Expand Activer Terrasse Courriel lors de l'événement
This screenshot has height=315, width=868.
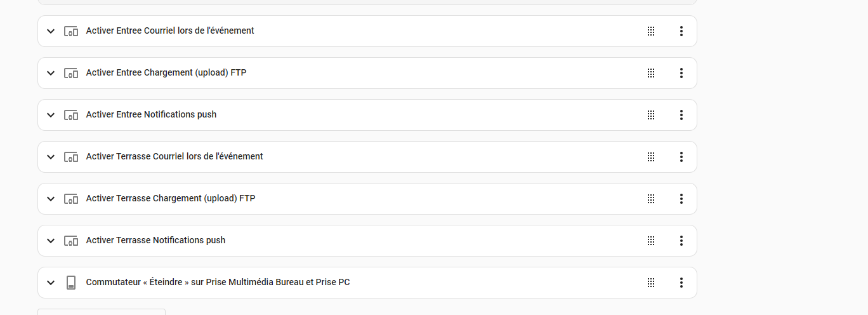click(51, 157)
